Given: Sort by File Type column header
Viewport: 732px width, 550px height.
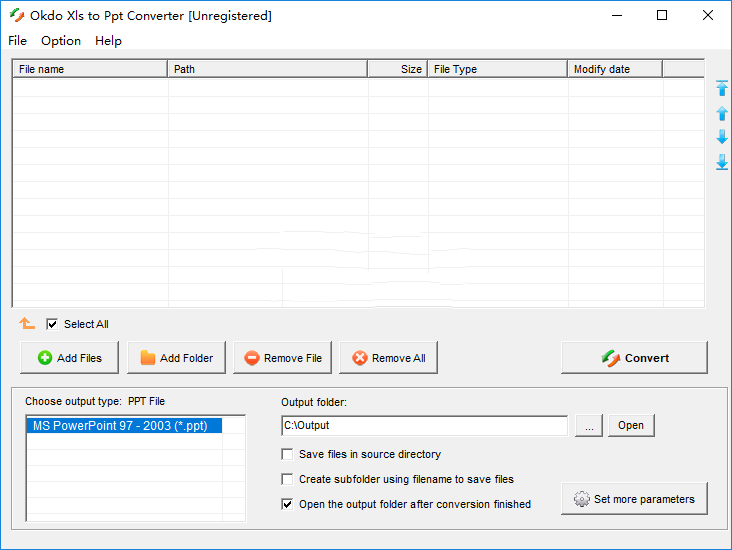Looking at the screenshot, I should click(498, 69).
